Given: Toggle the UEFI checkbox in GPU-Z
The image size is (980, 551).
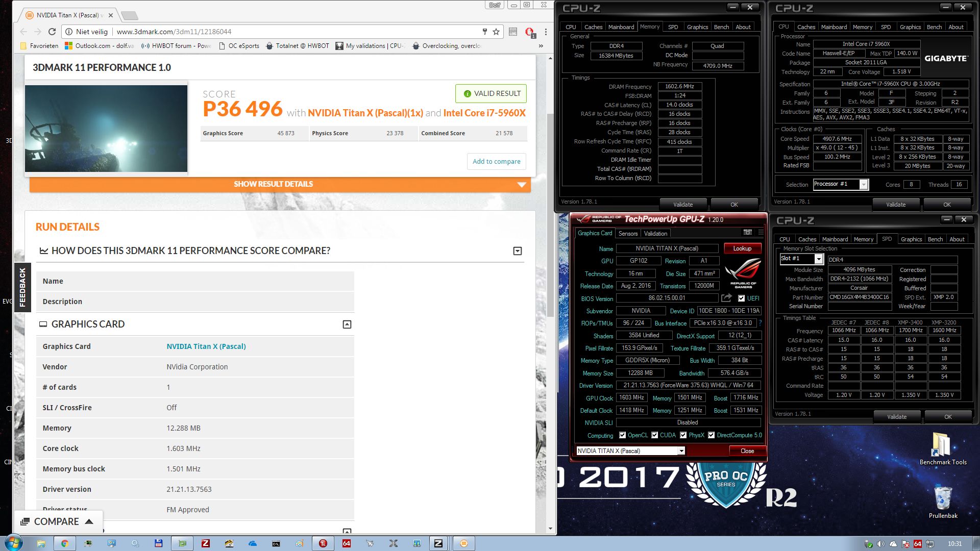Looking at the screenshot, I should (x=742, y=298).
